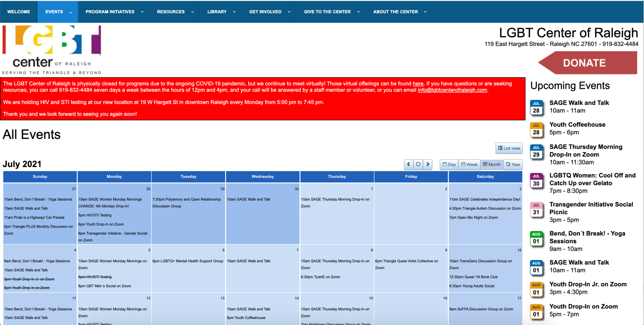Expand Events dropdown chevron
644x325 pixels.
click(x=71, y=12)
